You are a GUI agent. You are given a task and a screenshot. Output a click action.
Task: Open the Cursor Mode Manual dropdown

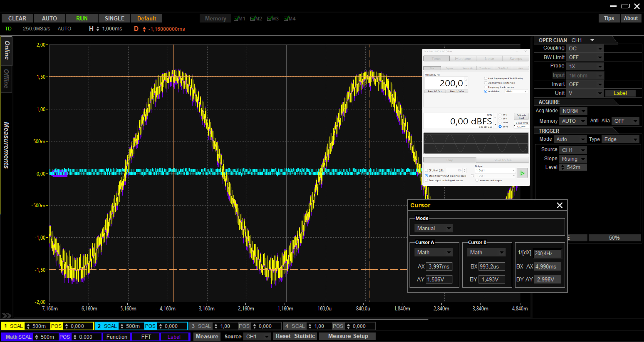(x=434, y=228)
